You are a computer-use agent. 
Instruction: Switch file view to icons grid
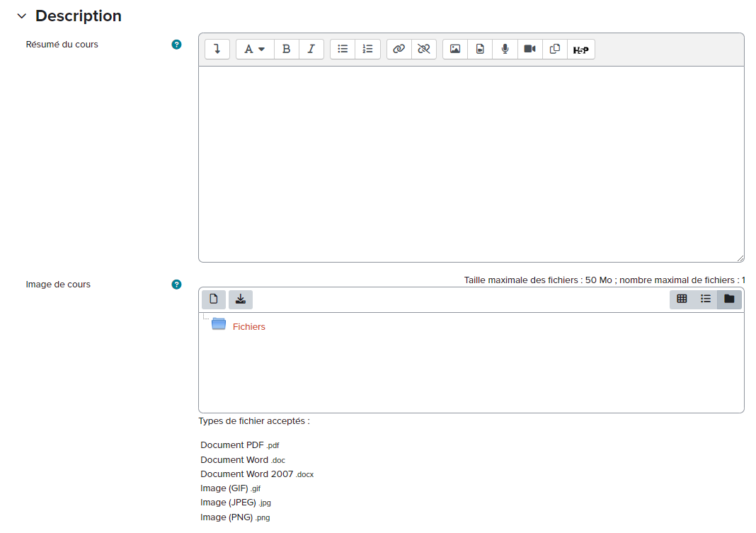682,299
